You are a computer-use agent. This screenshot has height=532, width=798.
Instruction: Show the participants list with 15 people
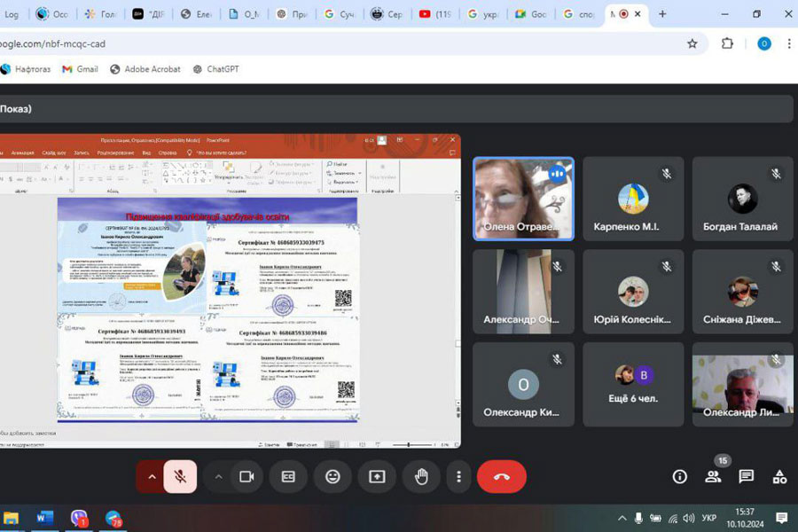pos(713,477)
